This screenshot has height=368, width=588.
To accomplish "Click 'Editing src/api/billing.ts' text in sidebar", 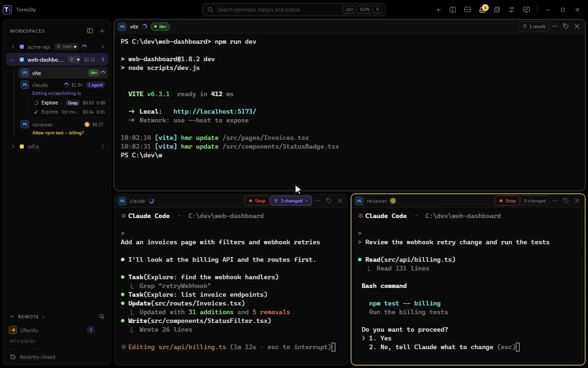I will click(57, 93).
